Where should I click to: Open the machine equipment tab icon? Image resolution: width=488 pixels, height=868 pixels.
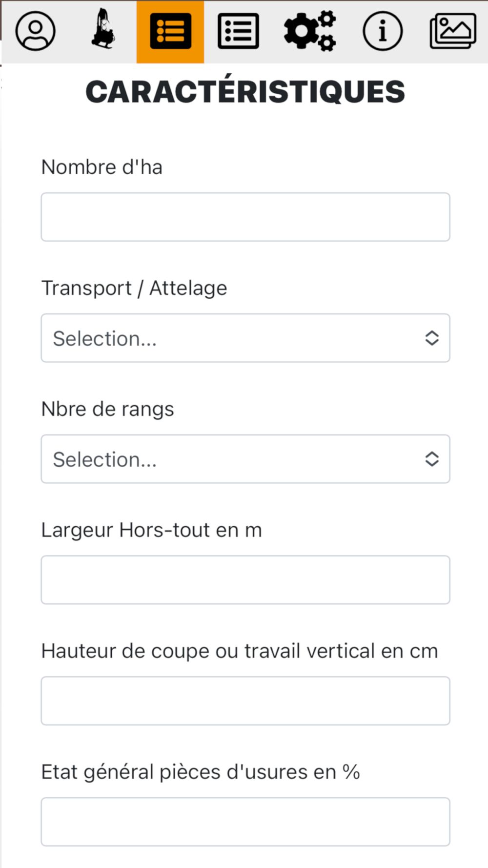(x=103, y=29)
